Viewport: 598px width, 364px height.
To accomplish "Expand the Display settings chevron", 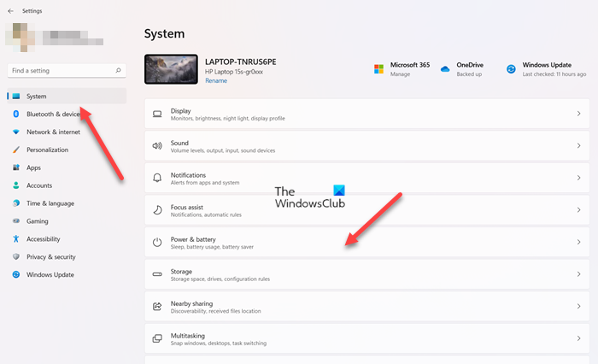I will pos(578,114).
